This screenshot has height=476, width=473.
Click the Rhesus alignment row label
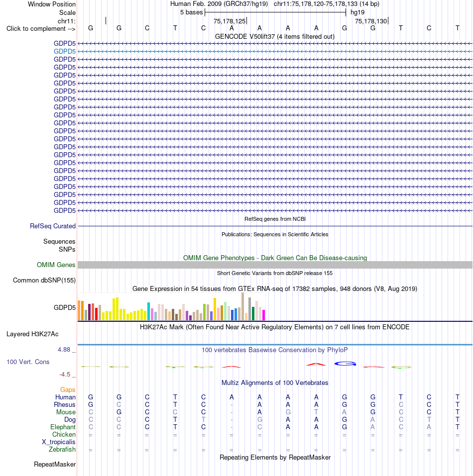click(x=65, y=405)
